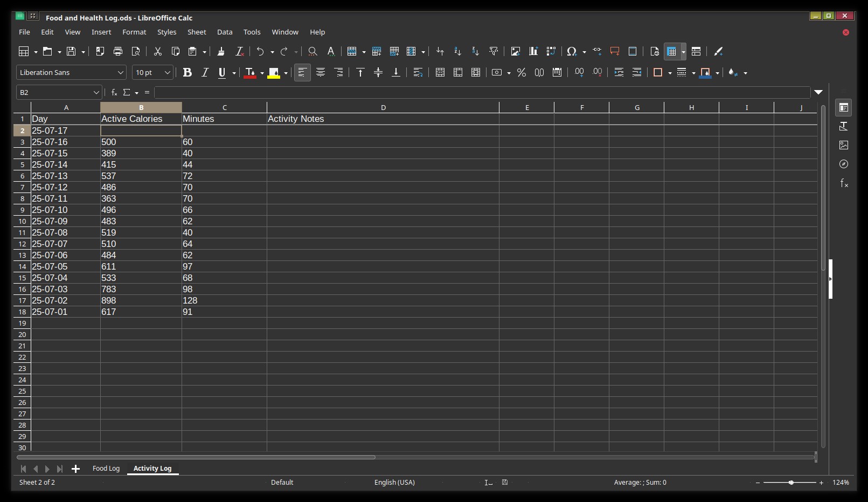Insert a chart into the sheet
The image size is (868, 502).
pos(533,51)
